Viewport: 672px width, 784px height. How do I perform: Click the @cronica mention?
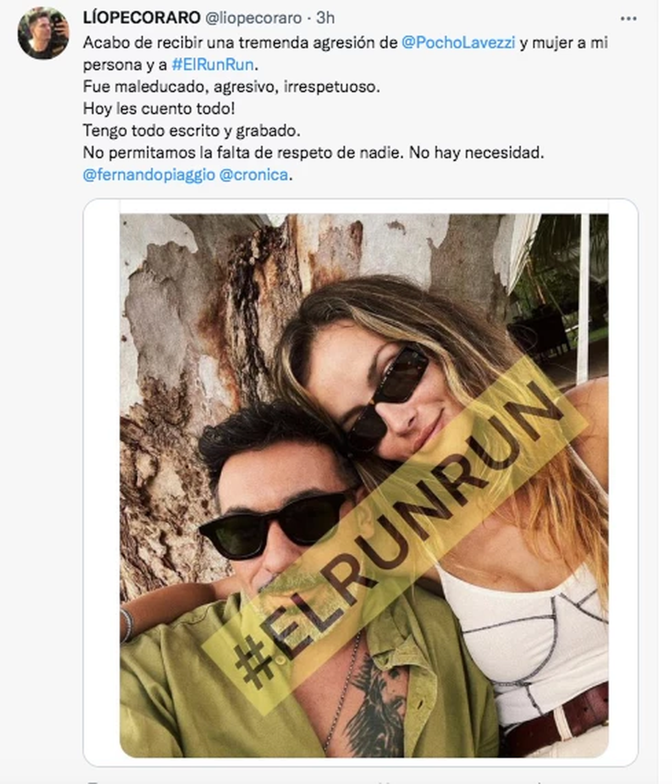click(254, 174)
